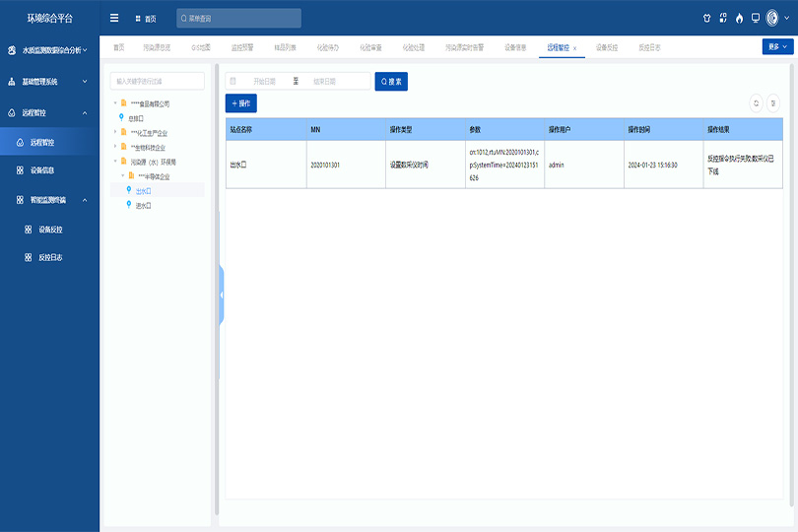Click the column settings icon above table
Image resolution: width=798 pixels, height=532 pixels.
[x=772, y=102]
